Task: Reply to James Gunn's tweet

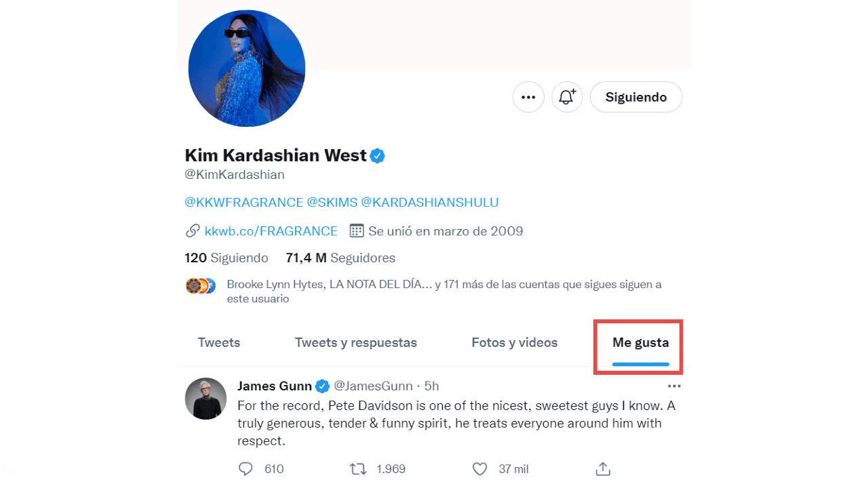Action: click(245, 468)
